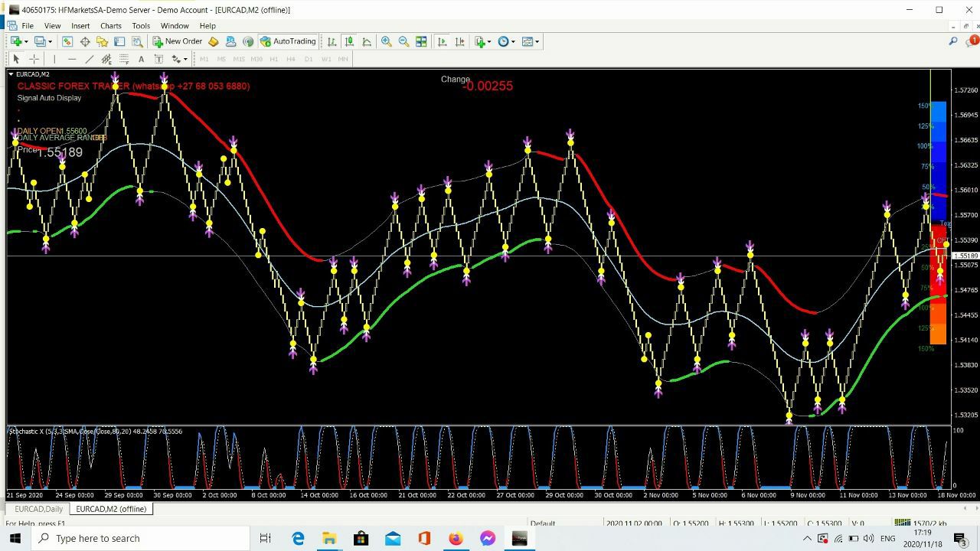Select the M15 timeframe button

pyautogui.click(x=239, y=59)
